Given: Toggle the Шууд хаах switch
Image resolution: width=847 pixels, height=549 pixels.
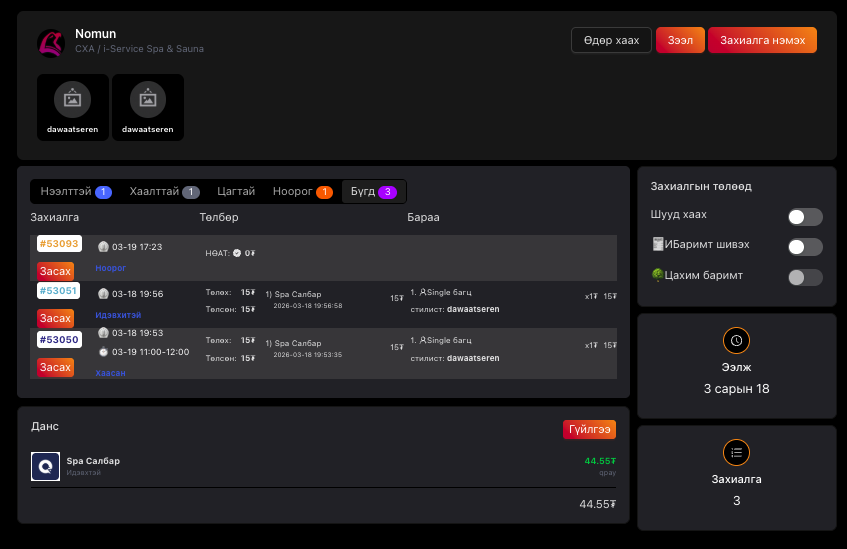Looking at the screenshot, I should coord(805,217).
